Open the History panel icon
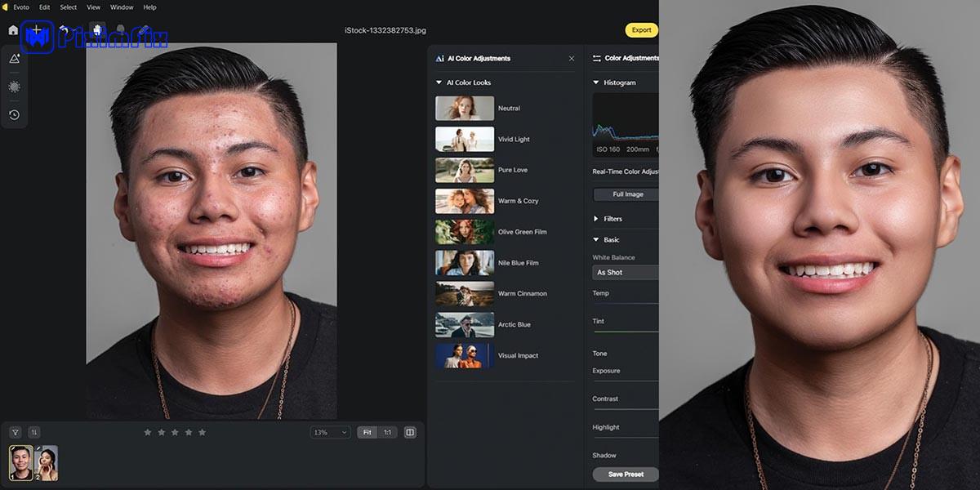980x490 pixels. pyautogui.click(x=14, y=115)
